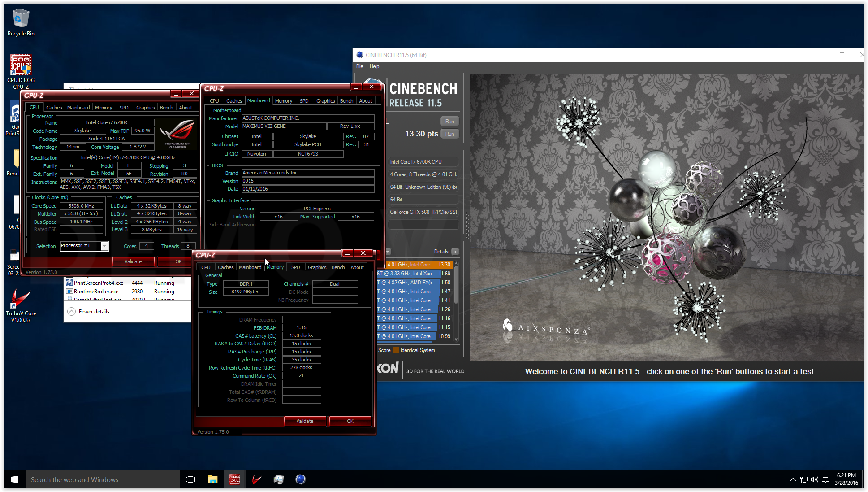Select PrintScreenPro64.exe row in Task Manager
868x492 pixels.
click(127, 283)
